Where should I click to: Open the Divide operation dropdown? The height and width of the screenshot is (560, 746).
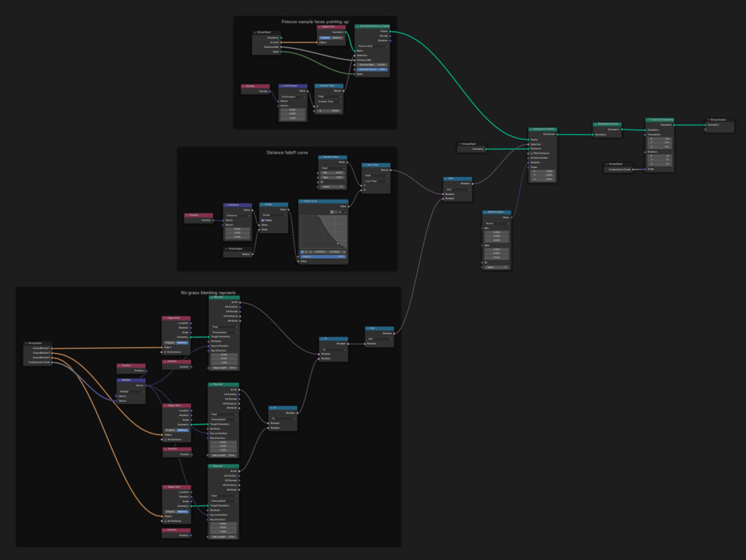274,215
